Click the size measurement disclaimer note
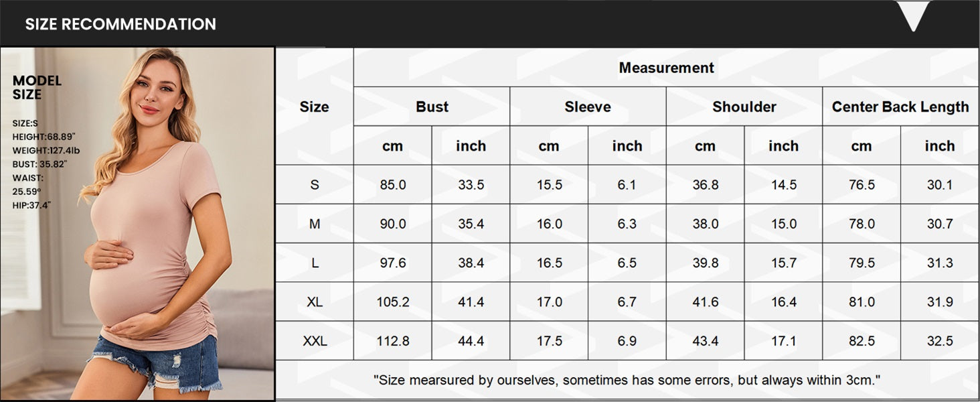Image resolution: width=980 pixels, height=402 pixels. click(x=627, y=380)
